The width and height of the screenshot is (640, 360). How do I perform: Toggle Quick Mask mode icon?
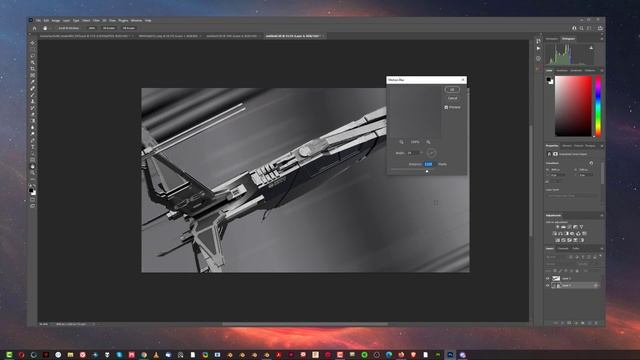coord(33,200)
